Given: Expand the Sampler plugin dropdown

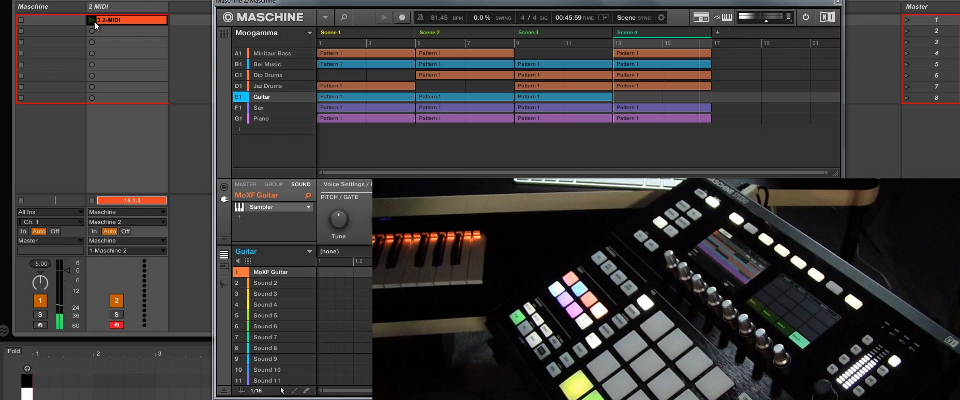Looking at the screenshot, I should coord(309,207).
